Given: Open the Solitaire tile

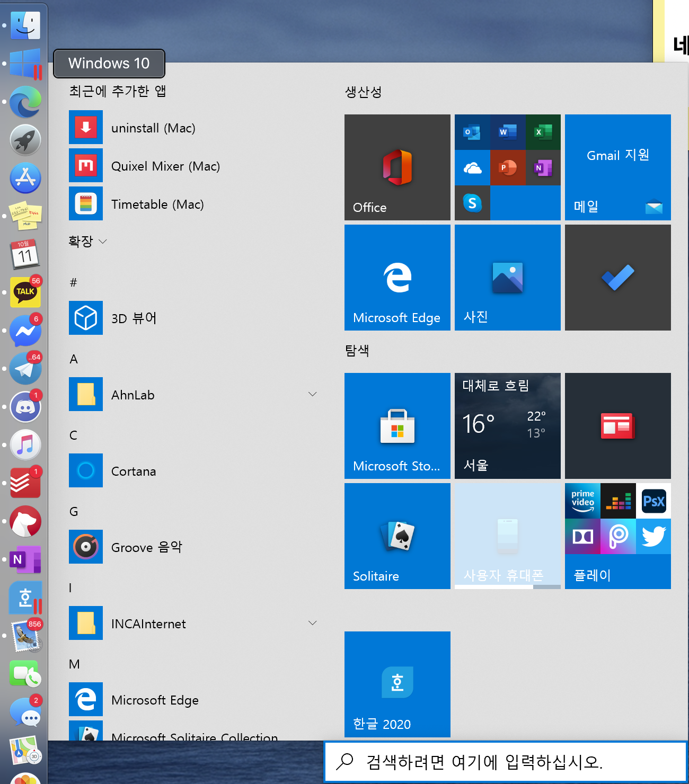Looking at the screenshot, I should [x=397, y=536].
